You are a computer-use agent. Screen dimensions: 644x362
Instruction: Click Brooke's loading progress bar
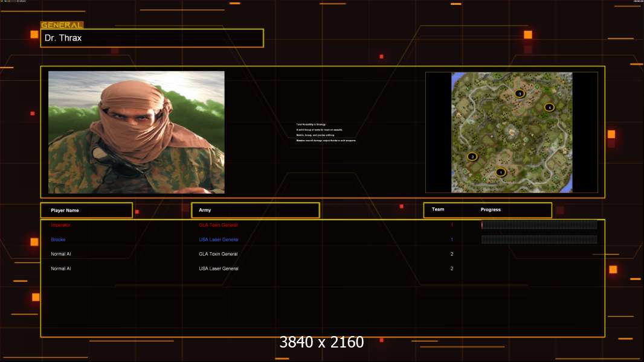tap(539, 240)
